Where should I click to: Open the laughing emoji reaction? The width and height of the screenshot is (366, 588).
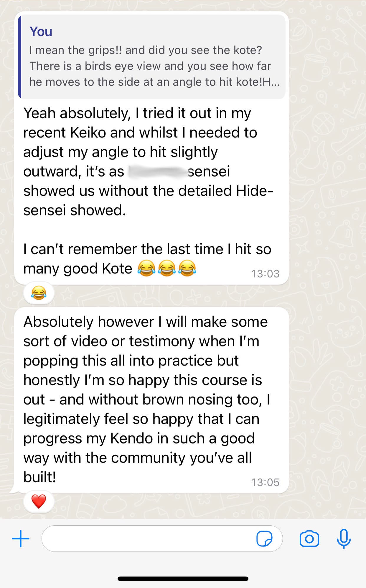coord(39,293)
